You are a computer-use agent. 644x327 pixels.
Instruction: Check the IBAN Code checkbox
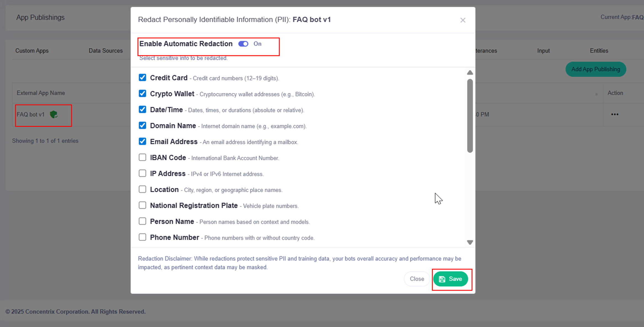[x=142, y=157]
